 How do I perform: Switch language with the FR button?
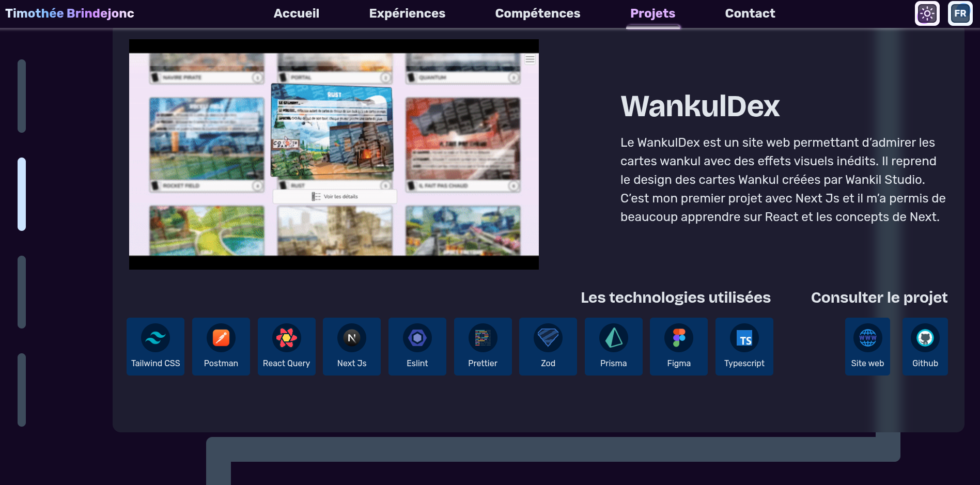(960, 13)
